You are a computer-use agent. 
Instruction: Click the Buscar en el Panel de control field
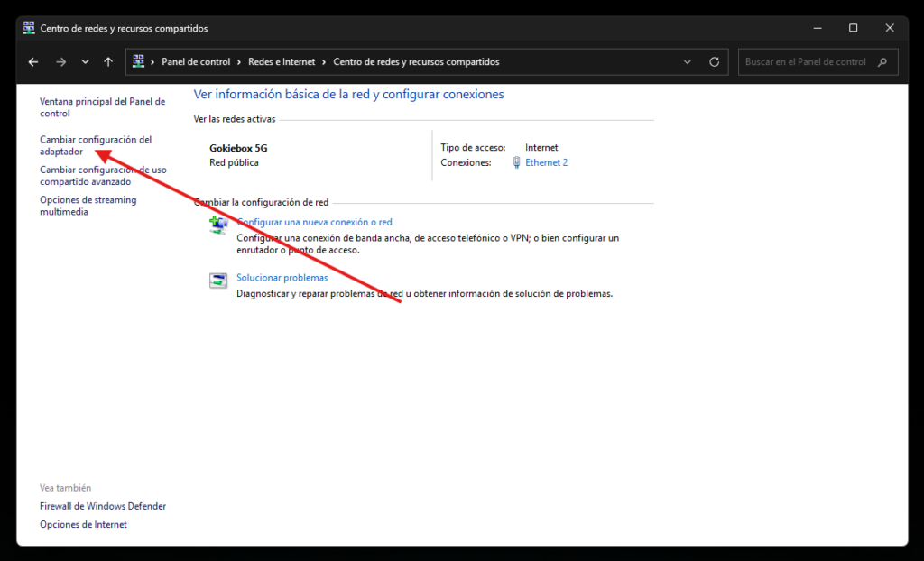coord(805,62)
